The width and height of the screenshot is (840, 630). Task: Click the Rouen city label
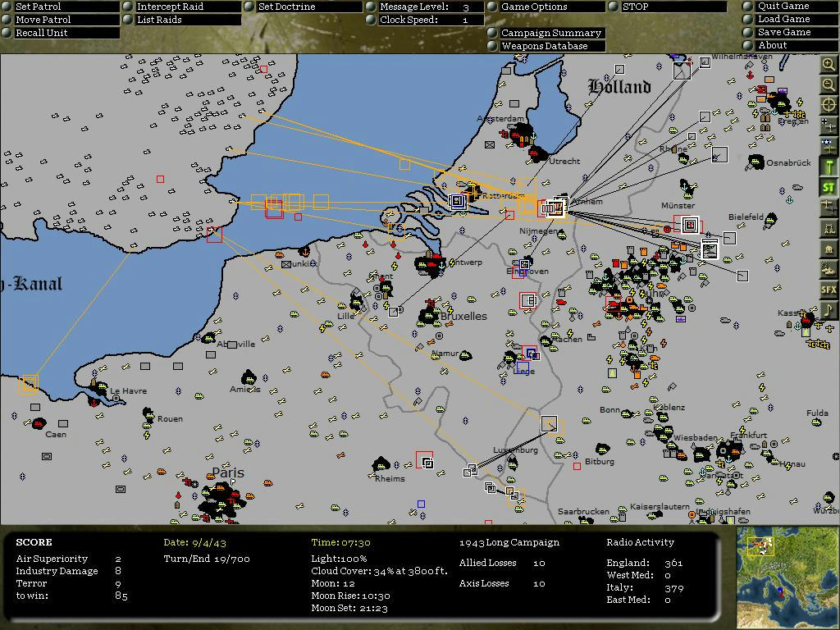pos(170,419)
